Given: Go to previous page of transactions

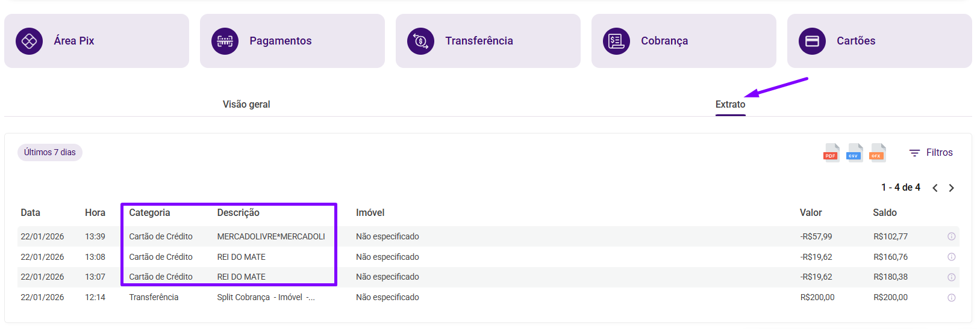Looking at the screenshot, I should 935,188.
